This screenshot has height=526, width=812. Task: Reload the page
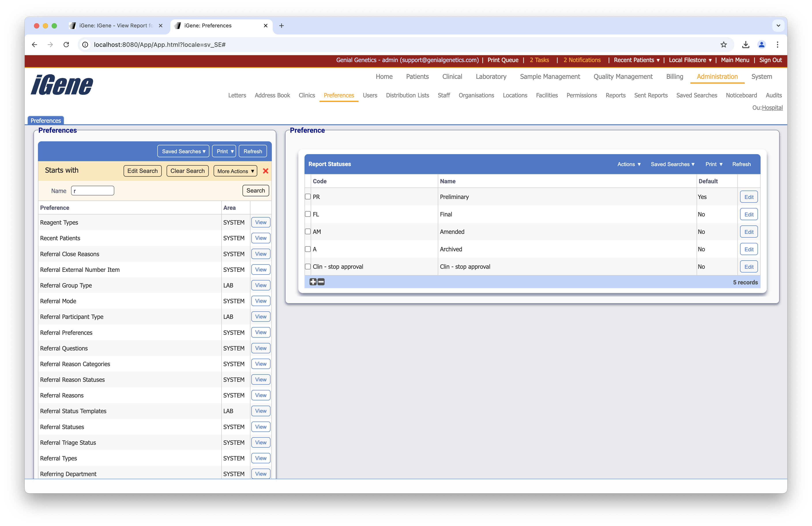click(x=66, y=45)
